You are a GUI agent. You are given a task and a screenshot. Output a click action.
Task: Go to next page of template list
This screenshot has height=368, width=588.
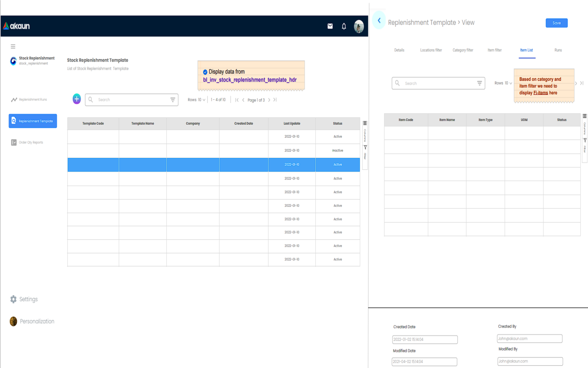269,100
